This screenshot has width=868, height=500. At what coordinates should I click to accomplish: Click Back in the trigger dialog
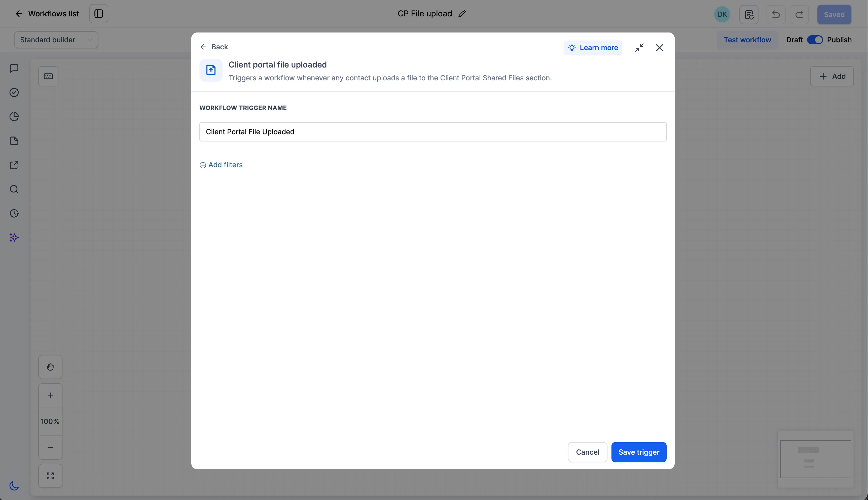coord(214,47)
